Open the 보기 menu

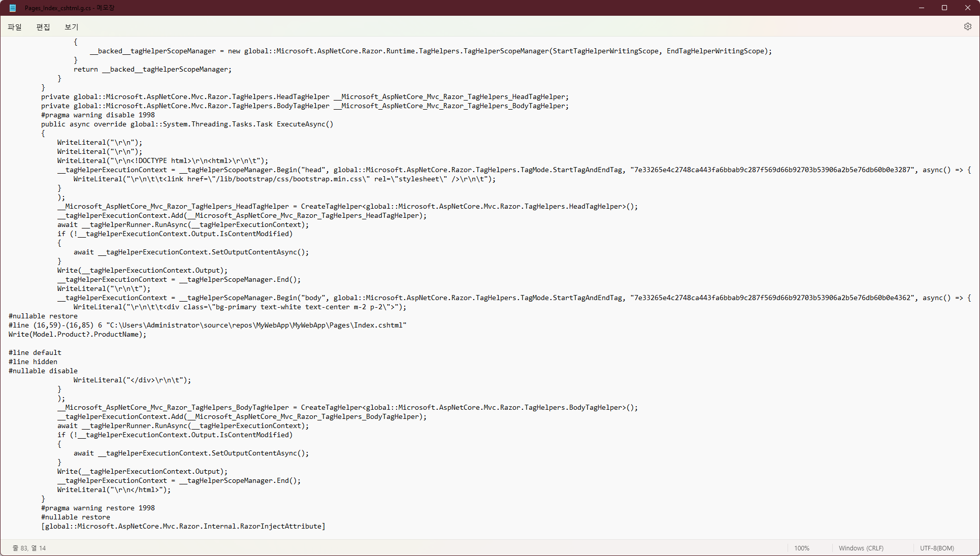72,27
